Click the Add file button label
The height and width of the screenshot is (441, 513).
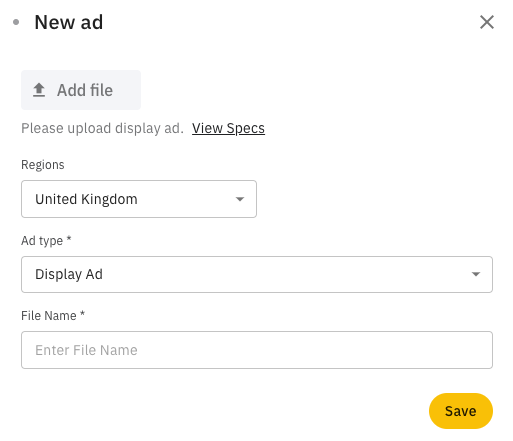[x=85, y=90]
